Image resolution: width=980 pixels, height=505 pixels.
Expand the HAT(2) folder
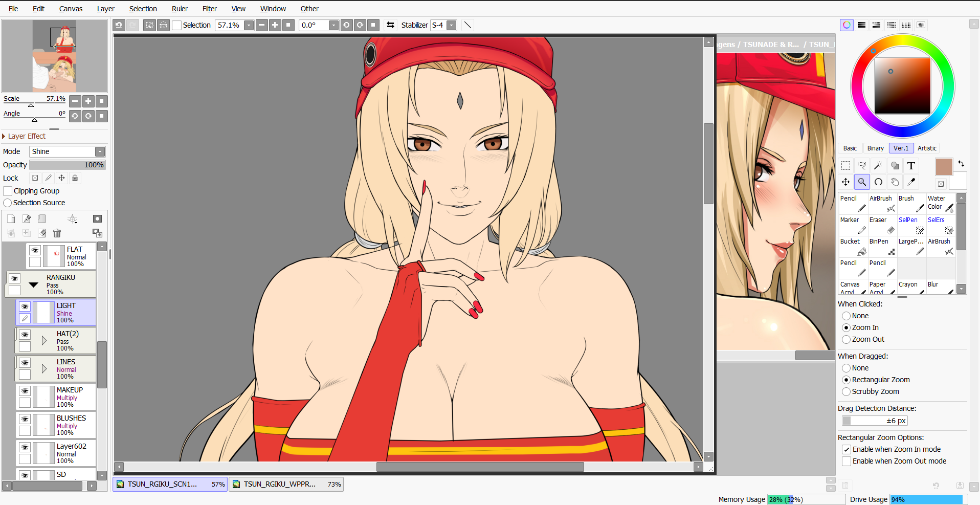(x=44, y=340)
